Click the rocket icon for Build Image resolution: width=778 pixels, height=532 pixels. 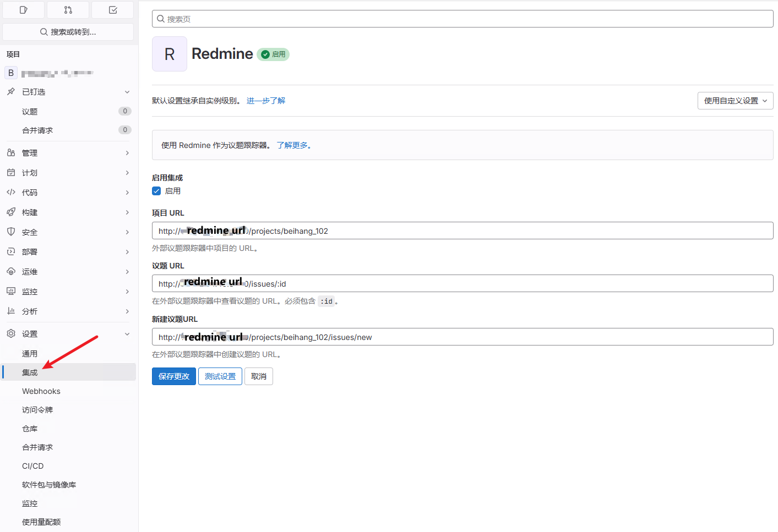(11, 212)
